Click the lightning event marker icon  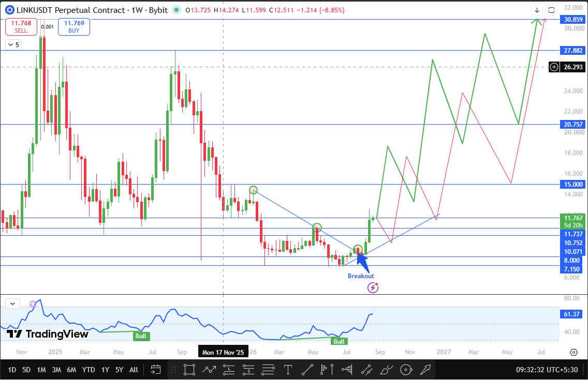point(373,287)
